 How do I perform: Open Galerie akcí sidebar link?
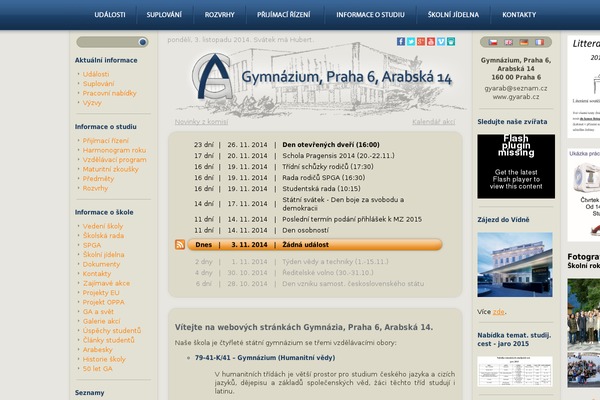[101, 321]
